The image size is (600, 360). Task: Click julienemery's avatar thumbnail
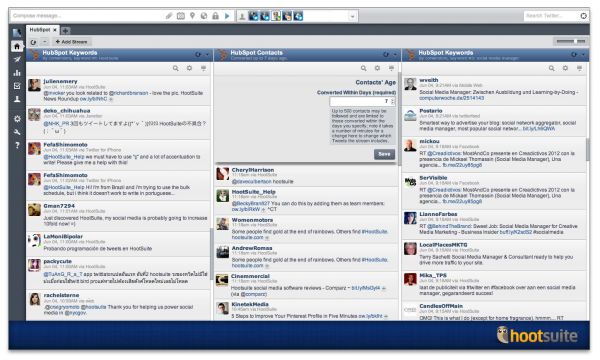(34, 85)
